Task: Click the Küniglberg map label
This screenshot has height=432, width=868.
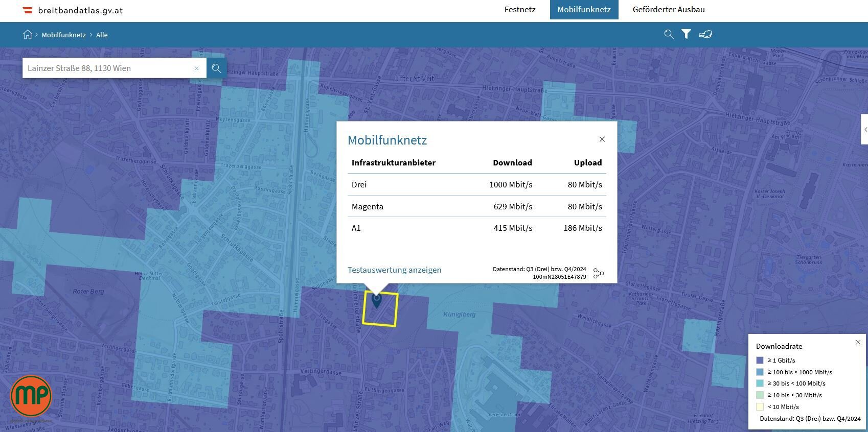Action: pyautogui.click(x=459, y=314)
